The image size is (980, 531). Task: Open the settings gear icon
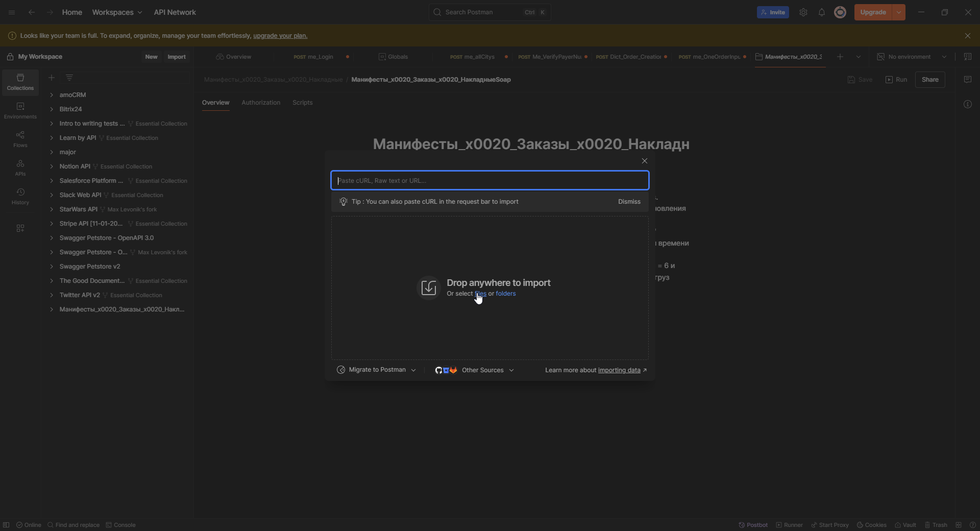803,12
